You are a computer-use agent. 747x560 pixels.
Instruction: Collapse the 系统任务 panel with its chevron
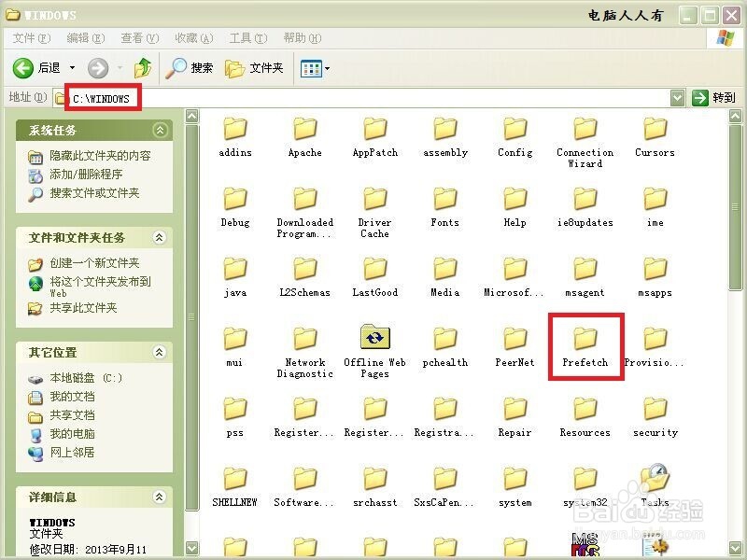pyautogui.click(x=159, y=130)
